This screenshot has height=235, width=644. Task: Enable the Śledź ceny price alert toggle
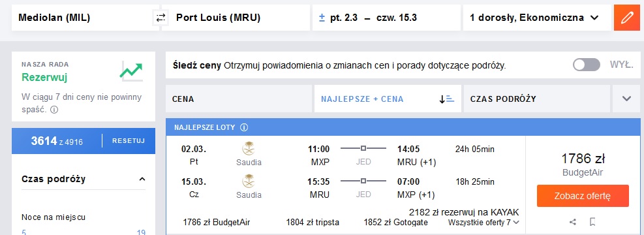587,65
